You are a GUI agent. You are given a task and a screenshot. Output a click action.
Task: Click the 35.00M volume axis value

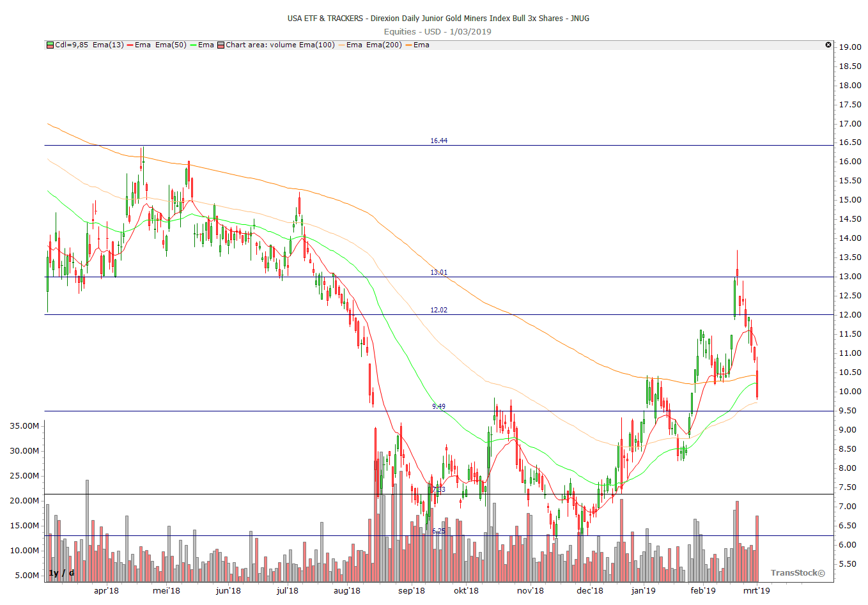pyautogui.click(x=24, y=425)
